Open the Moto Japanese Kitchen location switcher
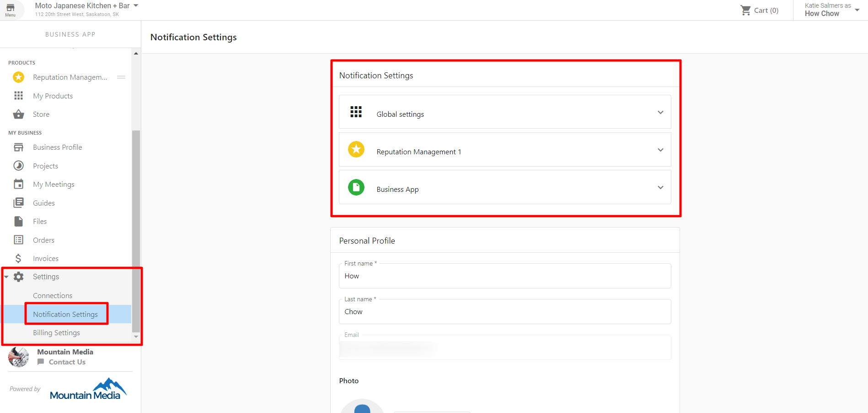The width and height of the screenshot is (868, 413). pyautogui.click(x=135, y=5)
